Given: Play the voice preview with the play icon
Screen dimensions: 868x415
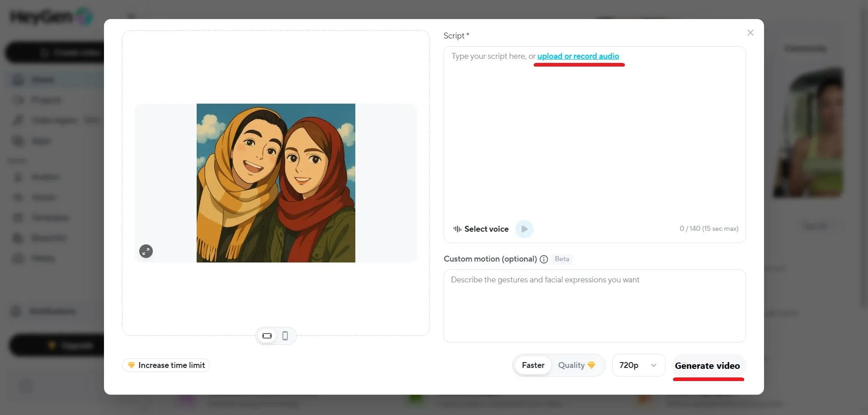Looking at the screenshot, I should tap(524, 229).
